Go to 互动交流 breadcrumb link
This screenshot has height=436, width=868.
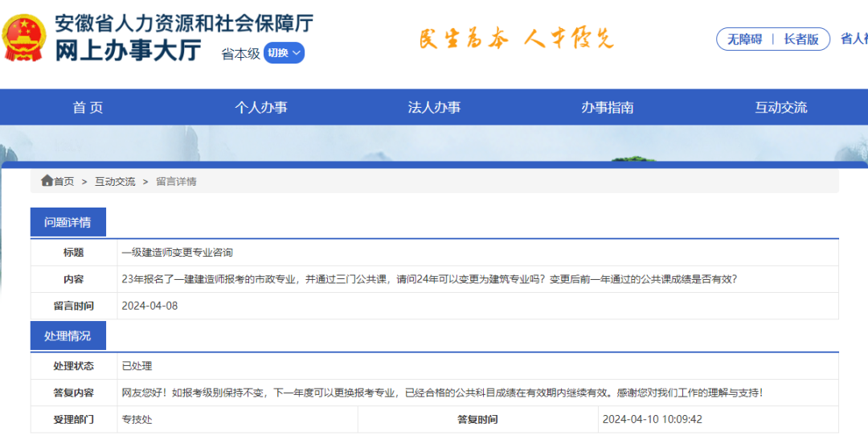[115, 182]
